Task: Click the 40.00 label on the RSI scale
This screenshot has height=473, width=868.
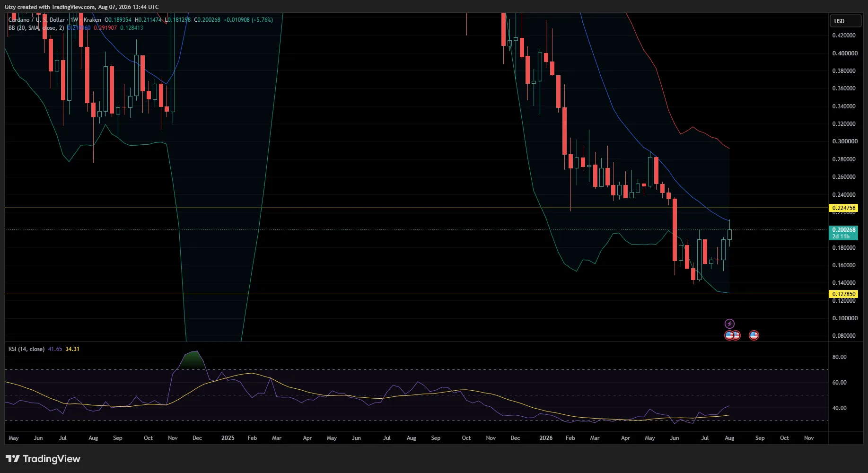Action: pyautogui.click(x=839, y=408)
